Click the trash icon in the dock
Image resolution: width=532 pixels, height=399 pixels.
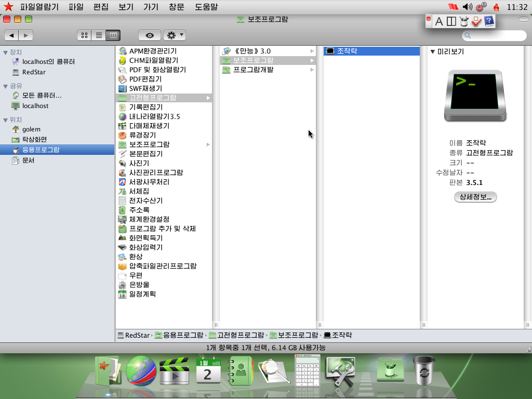(425, 371)
